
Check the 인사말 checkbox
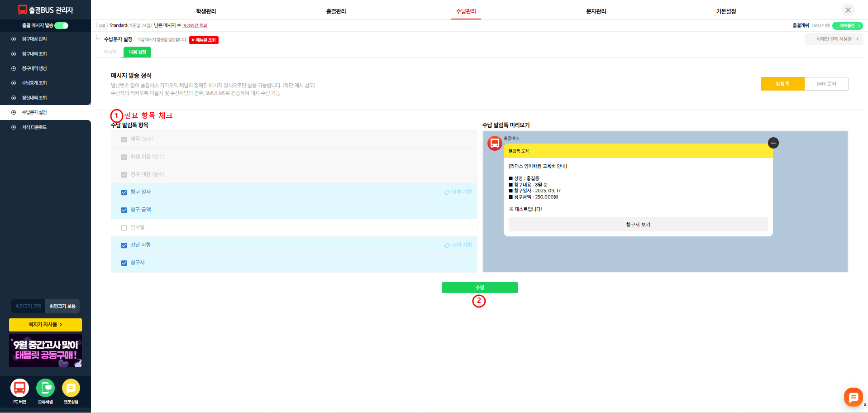coord(124,228)
